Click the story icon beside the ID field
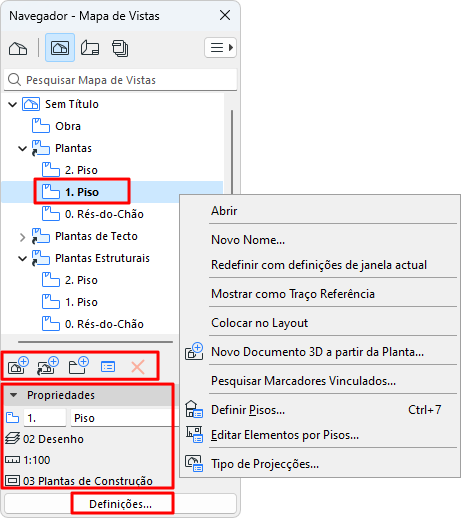Image resolution: width=461 pixels, height=518 pixels. pyautogui.click(x=13, y=418)
